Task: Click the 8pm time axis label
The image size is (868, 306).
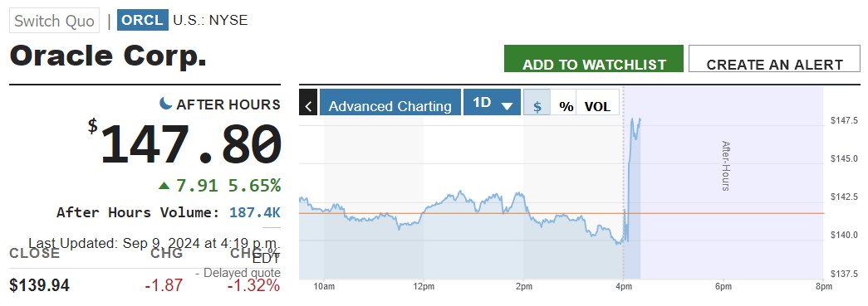Action: coord(823,286)
